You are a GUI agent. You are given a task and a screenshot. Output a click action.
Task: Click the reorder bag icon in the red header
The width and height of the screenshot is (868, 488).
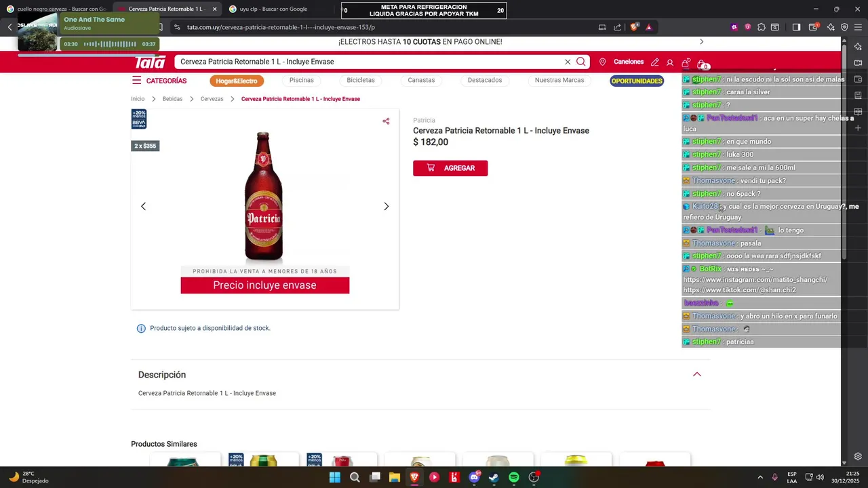686,62
